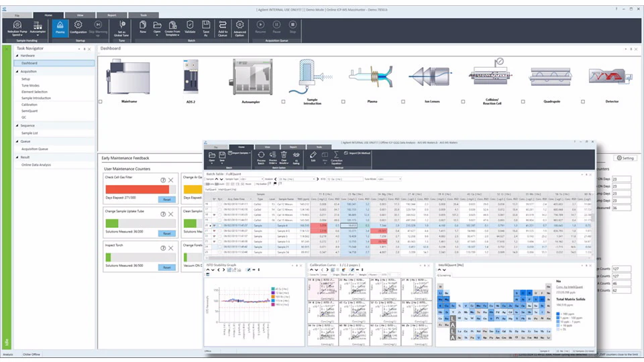Screen dimensions: 644x362
Task: Open the Configuration gear in Startup group
Action: [x=78, y=27]
